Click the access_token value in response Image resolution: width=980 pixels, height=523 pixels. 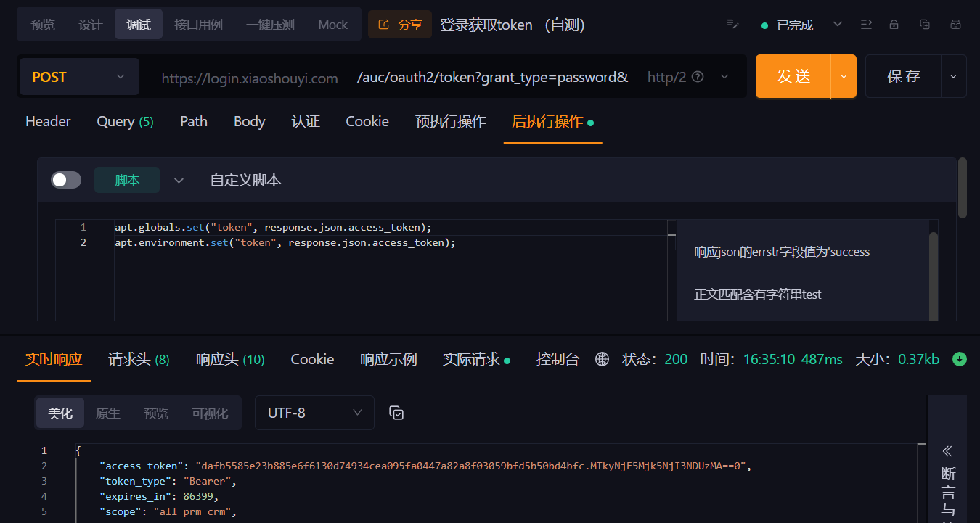(x=470, y=466)
